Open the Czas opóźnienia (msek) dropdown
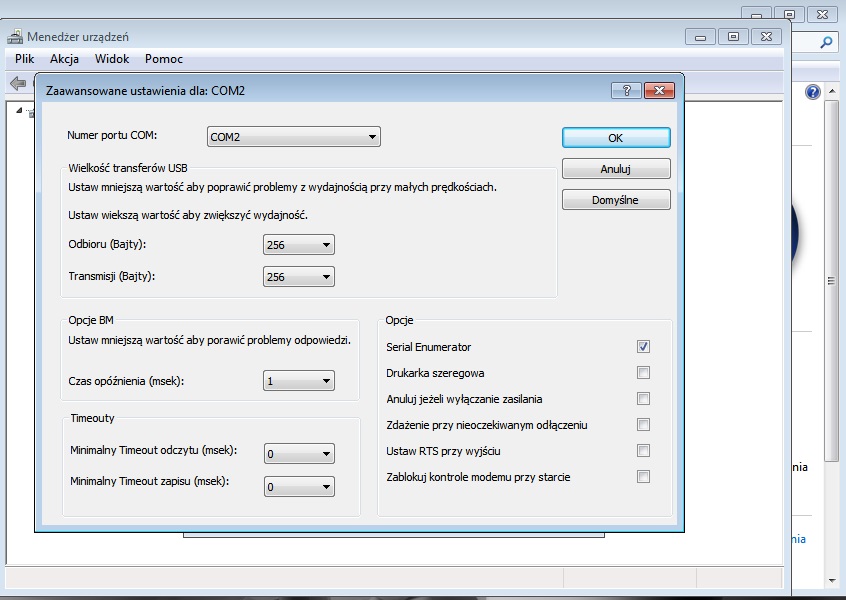Viewport: 846px width, 600px height. pyautogui.click(x=298, y=380)
